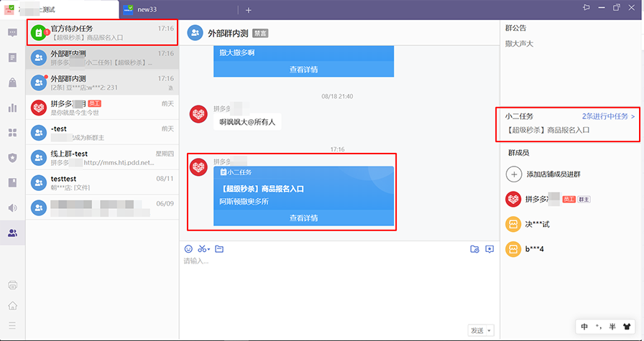This screenshot has height=341, width=644.
Task: Click the 拼多多 avatar on the 21:40 message
Action: click(198, 113)
